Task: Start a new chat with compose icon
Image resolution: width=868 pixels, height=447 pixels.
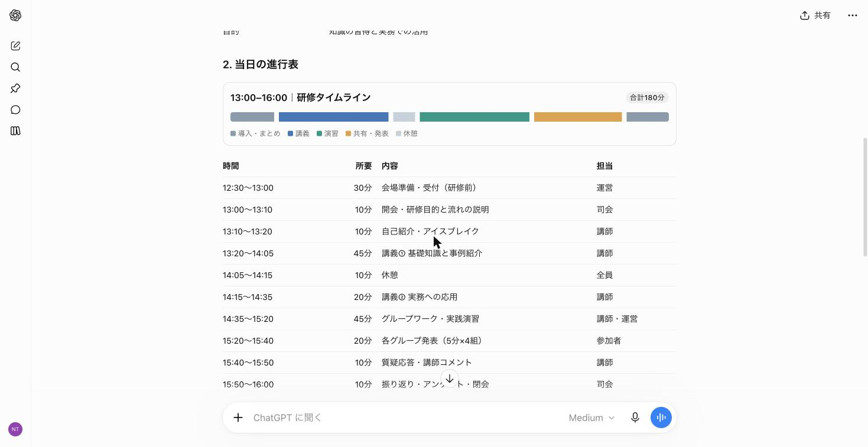Action: click(15, 46)
